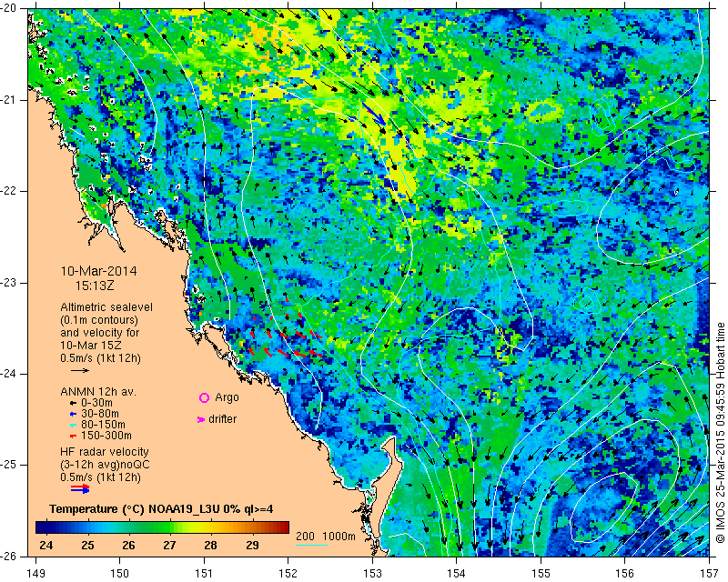
Task: Click the '(0.1m contours)' text
Action: (99, 320)
